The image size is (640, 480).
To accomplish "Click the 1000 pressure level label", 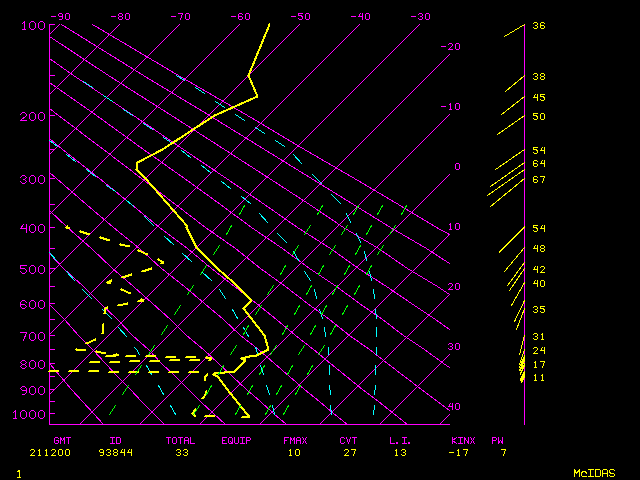I will (33, 415).
